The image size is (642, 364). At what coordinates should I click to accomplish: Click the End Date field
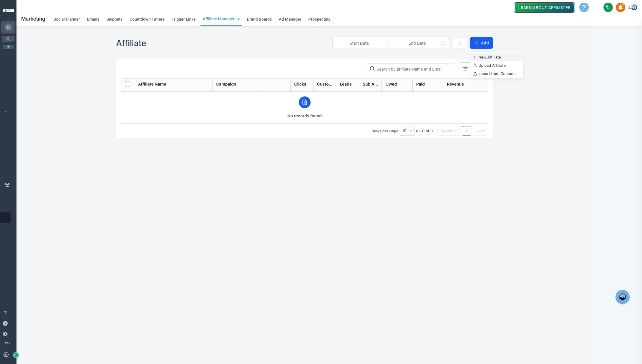pyautogui.click(x=417, y=43)
